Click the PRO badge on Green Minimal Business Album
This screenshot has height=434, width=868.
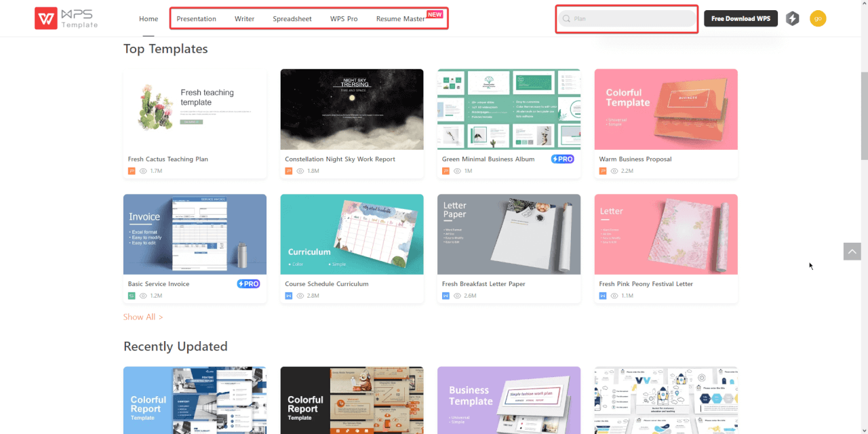click(562, 159)
